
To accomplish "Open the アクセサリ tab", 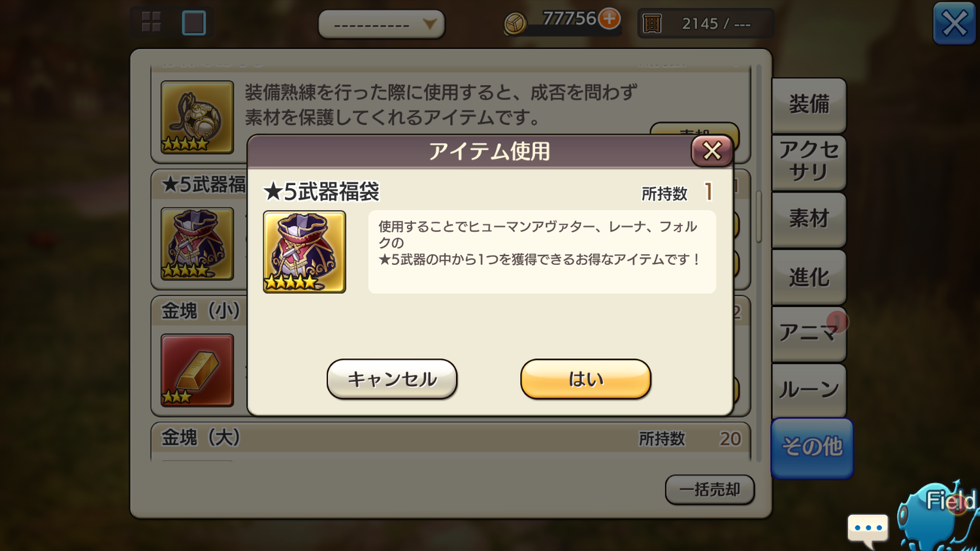I will click(x=809, y=161).
